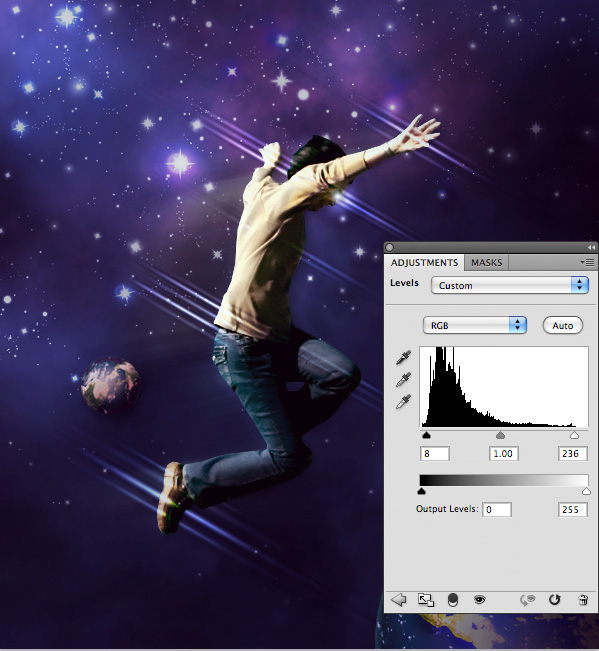The image size is (599, 651).
Task: Click the 'Levels' label text
Action: click(404, 283)
